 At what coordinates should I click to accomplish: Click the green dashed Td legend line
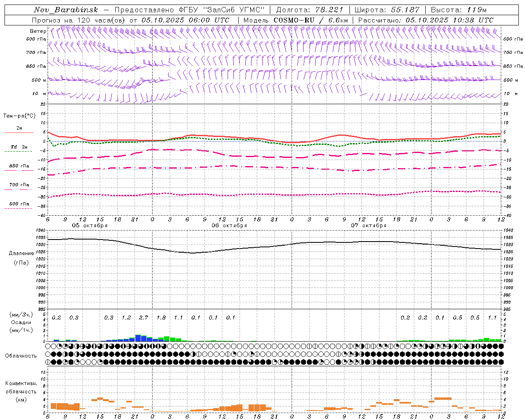click(18, 151)
